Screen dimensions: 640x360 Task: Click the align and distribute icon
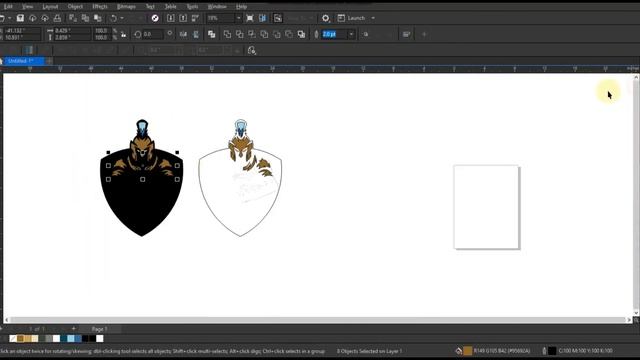tap(406, 34)
